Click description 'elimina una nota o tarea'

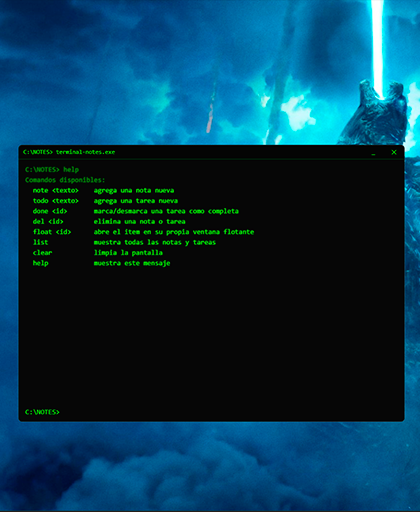click(x=139, y=221)
